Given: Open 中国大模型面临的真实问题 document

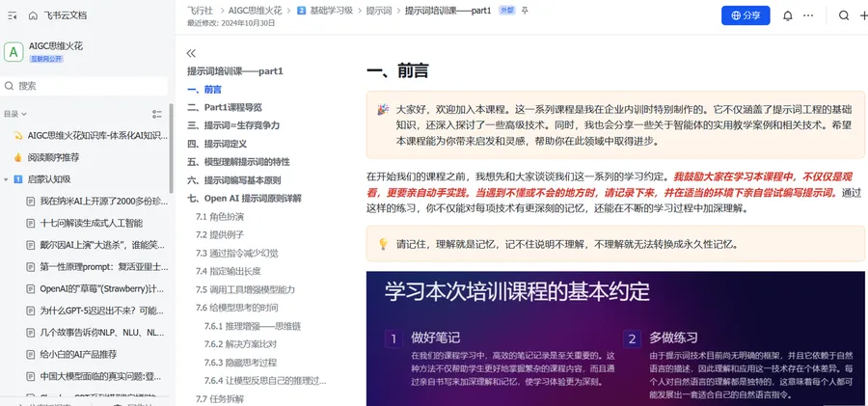Looking at the screenshot, I should coord(100,377).
